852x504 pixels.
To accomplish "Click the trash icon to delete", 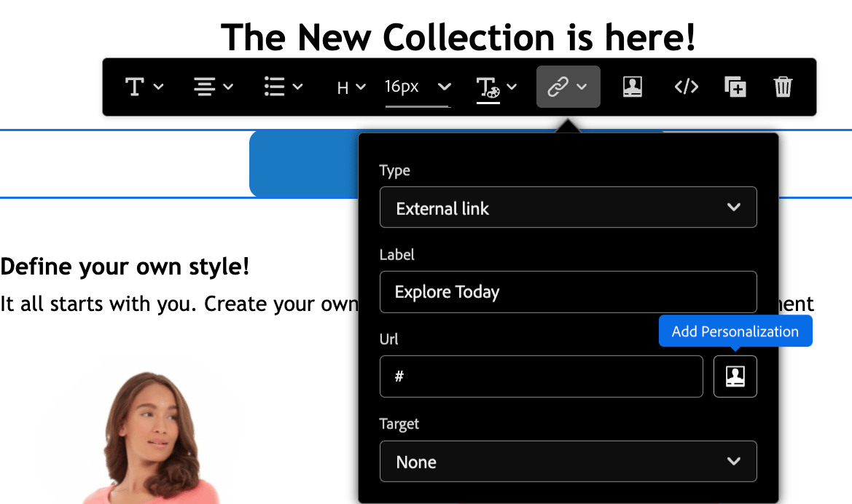I will [783, 87].
